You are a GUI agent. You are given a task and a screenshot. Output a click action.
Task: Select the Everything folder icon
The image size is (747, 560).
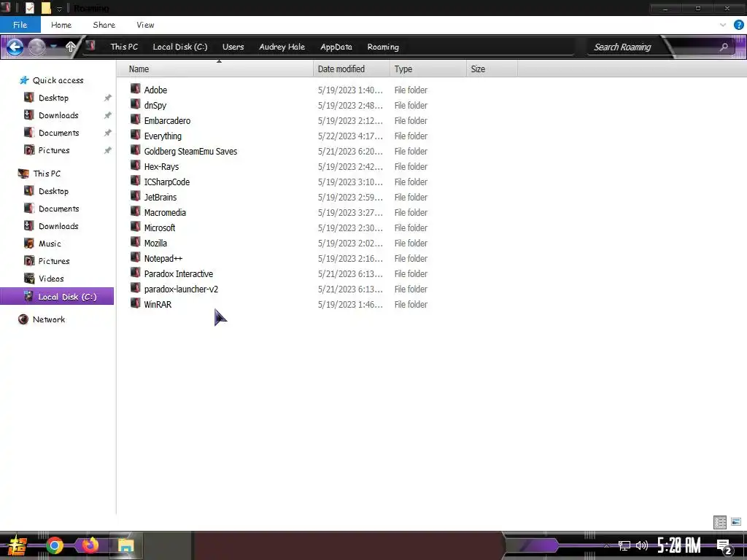136,135
